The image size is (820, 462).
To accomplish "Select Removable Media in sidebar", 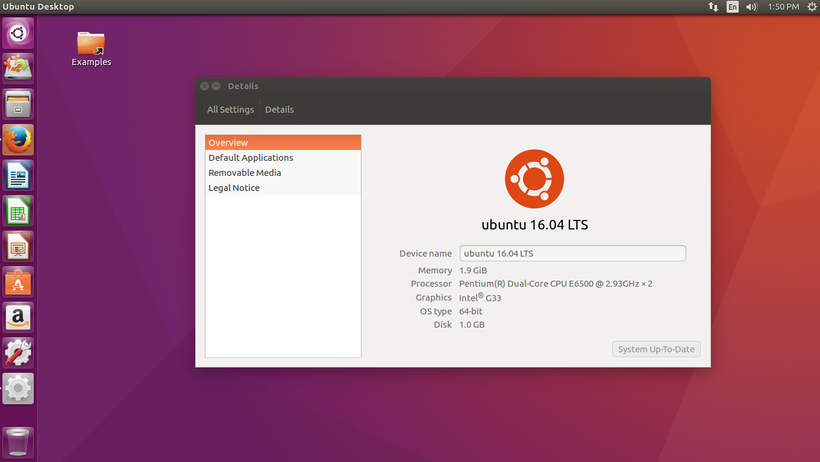I will coord(283,173).
